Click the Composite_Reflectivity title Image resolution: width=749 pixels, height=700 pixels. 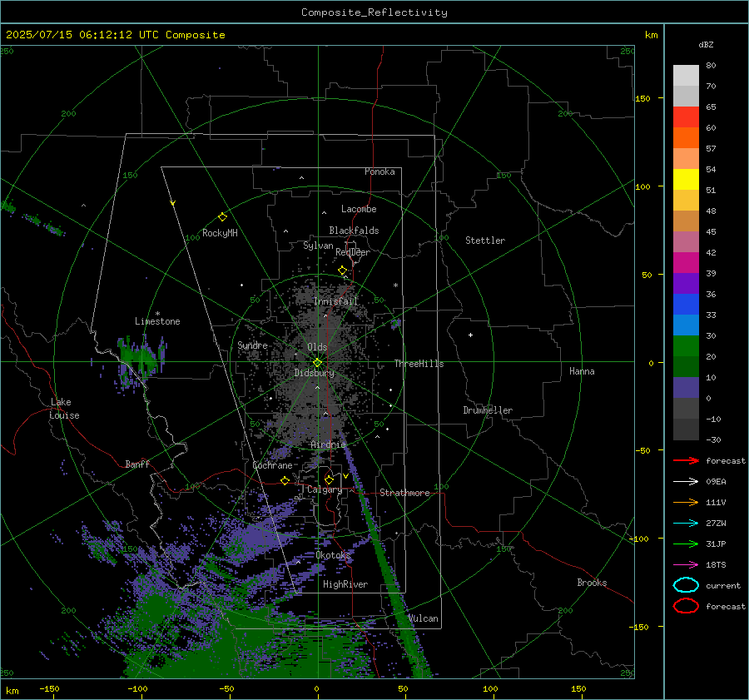[374, 12]
